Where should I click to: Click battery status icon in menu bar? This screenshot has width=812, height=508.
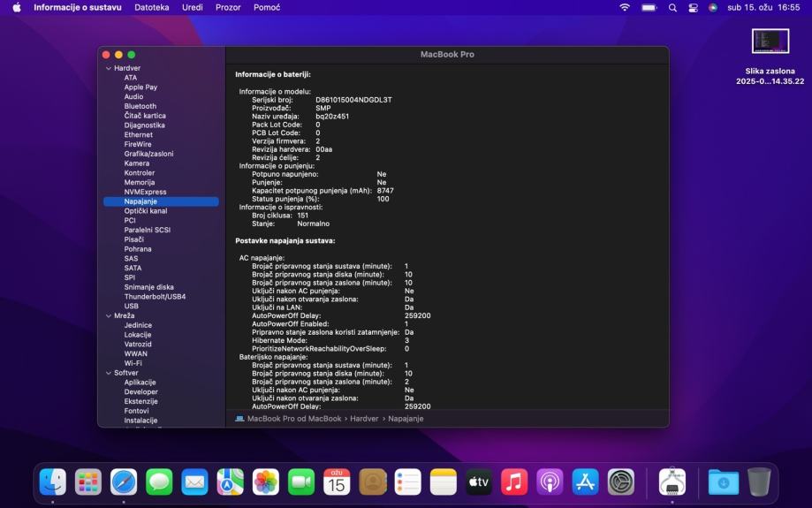(649, 7)
